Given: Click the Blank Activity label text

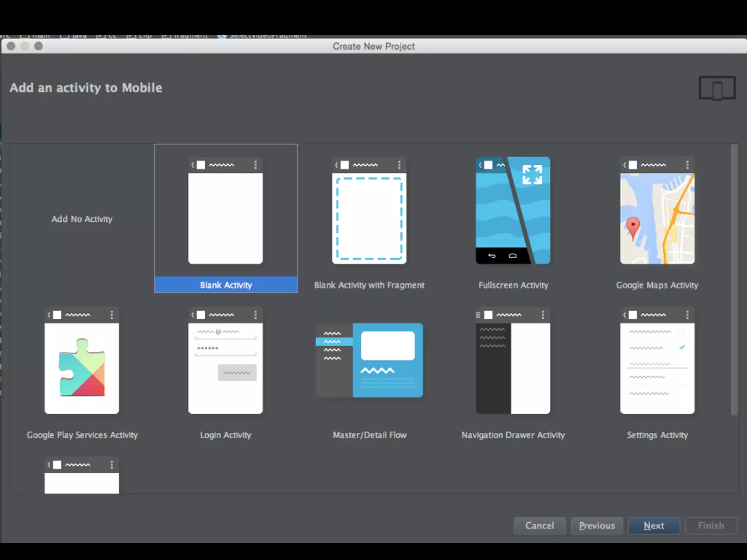Looking at the screenshot, I should (226, 285).
